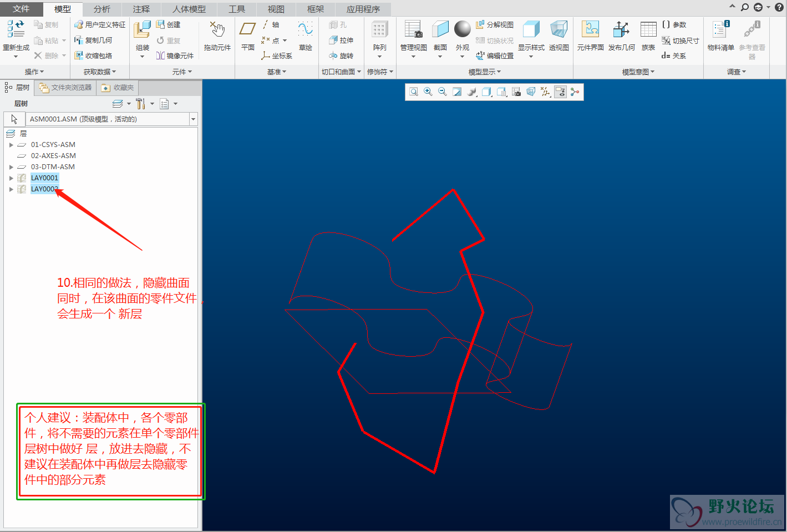
Task: Toggle 透视图 (perspective view) button
Action: pyautogui.click(x=558, y=37)
